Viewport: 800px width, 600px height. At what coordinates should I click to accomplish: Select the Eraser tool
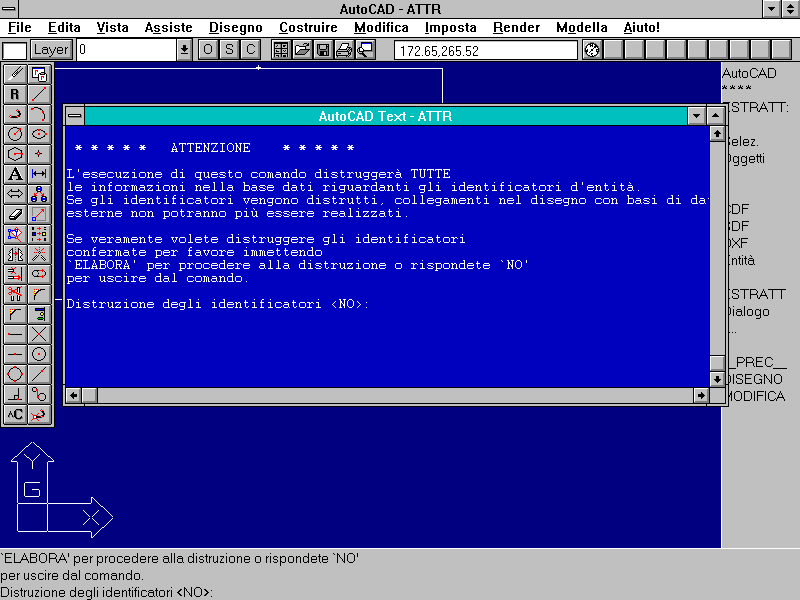(15, 214)
